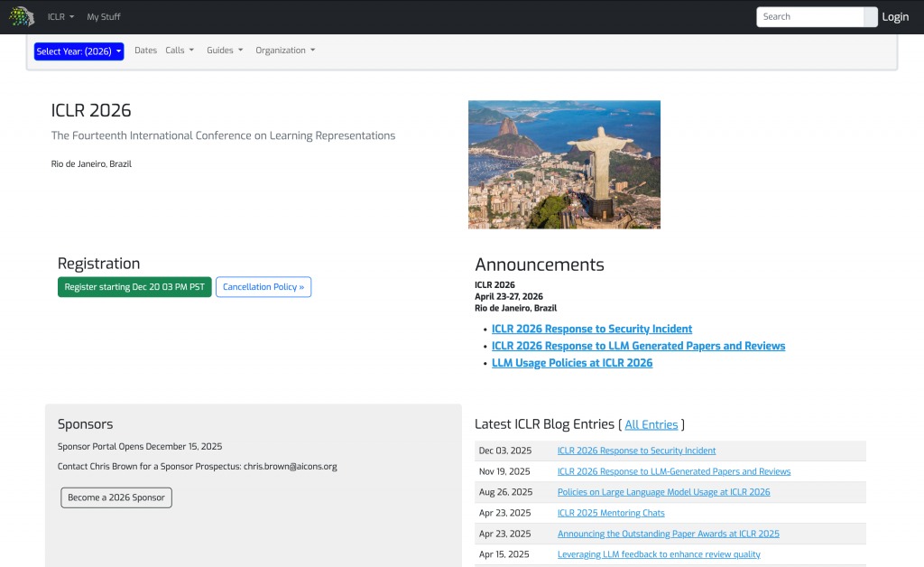This screenshot has height=567, width=924.
Task: Open Leveraging LLM feedback blog entry
Action: pyautogui.click(x=659, y=554)
